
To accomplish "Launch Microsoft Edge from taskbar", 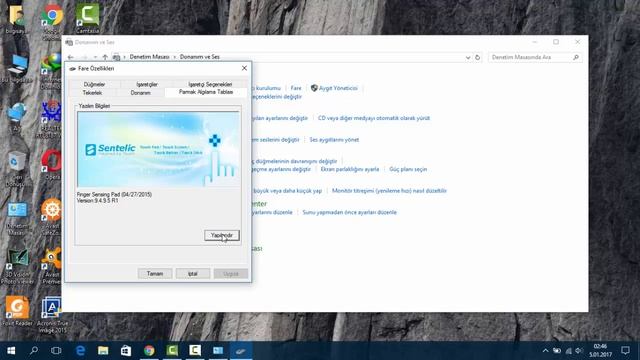I will pos(80,351).
